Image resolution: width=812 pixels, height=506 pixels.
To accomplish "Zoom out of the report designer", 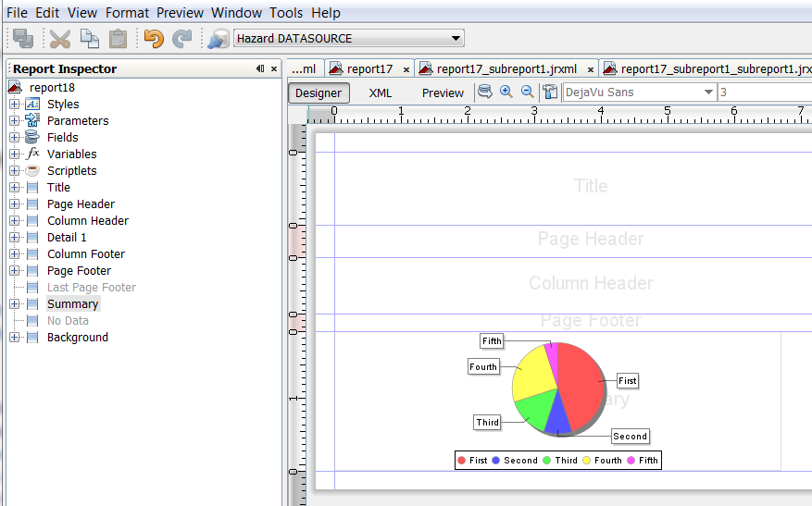I will pos(527,92).
